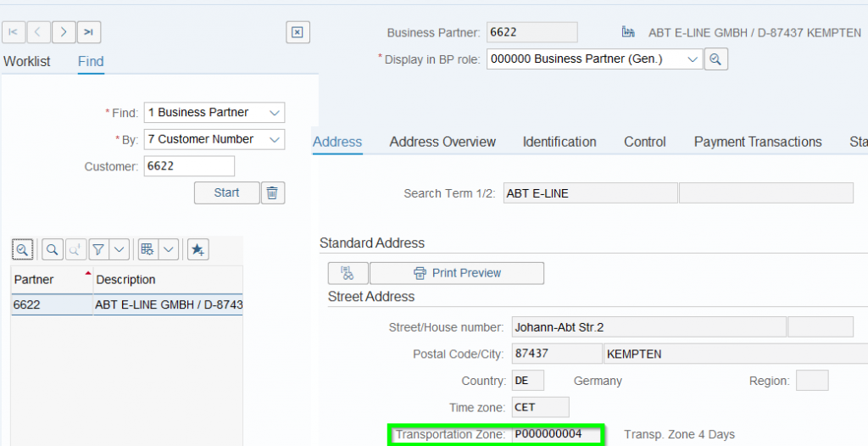Close the locator search panel
Screen dimensions: 868x446
pyautogui.click(x=298, y=32)
